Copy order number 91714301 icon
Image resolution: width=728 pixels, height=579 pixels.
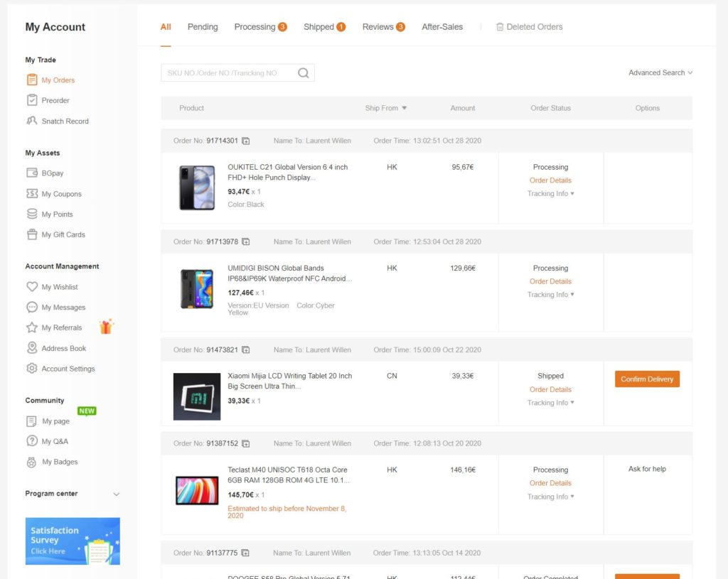tap(245, 141)
